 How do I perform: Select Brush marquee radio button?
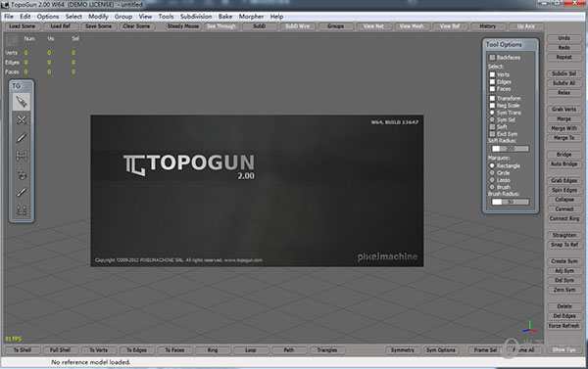[492, 187]
